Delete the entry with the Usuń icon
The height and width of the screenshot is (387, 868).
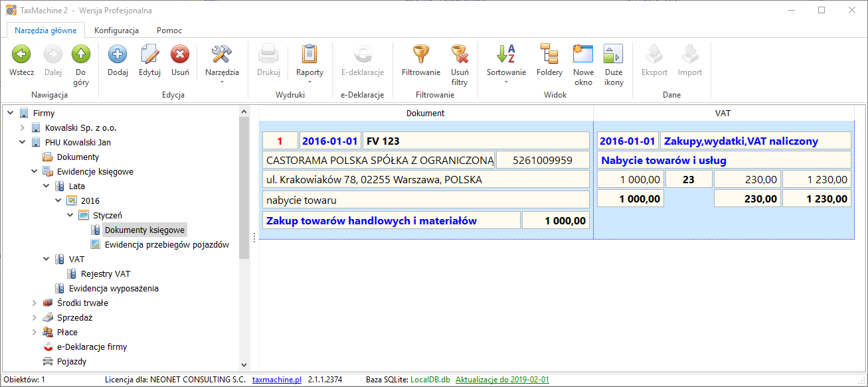pyautogui.click(x=180, y=54)
